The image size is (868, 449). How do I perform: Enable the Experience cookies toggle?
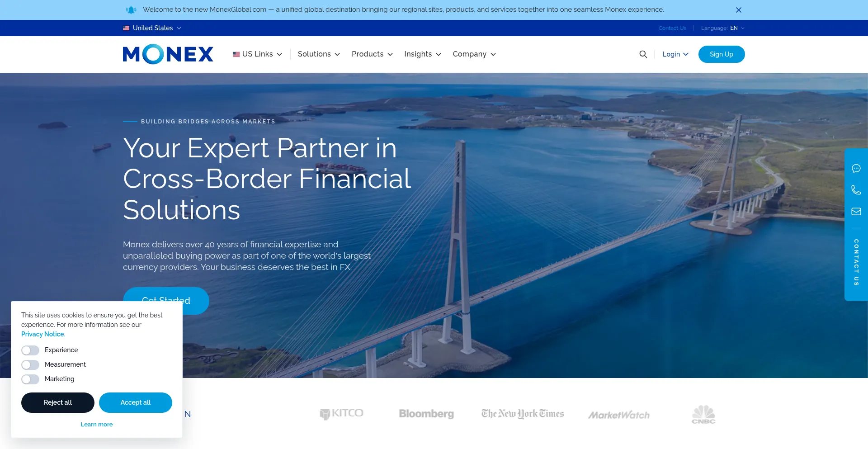pos(30,350)
